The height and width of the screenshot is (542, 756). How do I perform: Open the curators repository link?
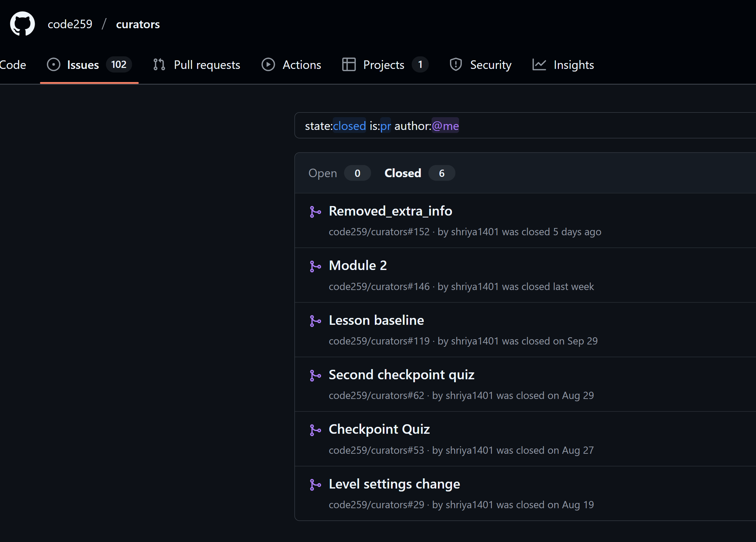[x=138, y=24]
